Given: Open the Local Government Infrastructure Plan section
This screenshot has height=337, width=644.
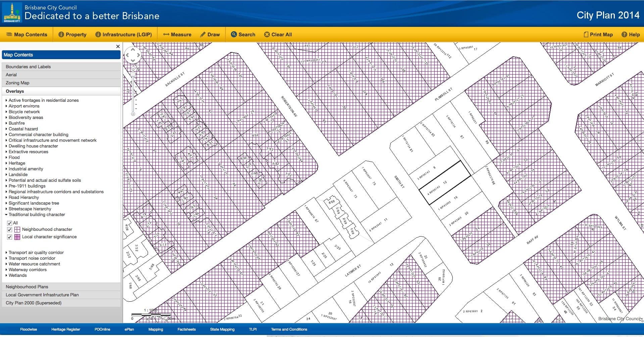Looking at the screenshot, I should coord(61,295).
